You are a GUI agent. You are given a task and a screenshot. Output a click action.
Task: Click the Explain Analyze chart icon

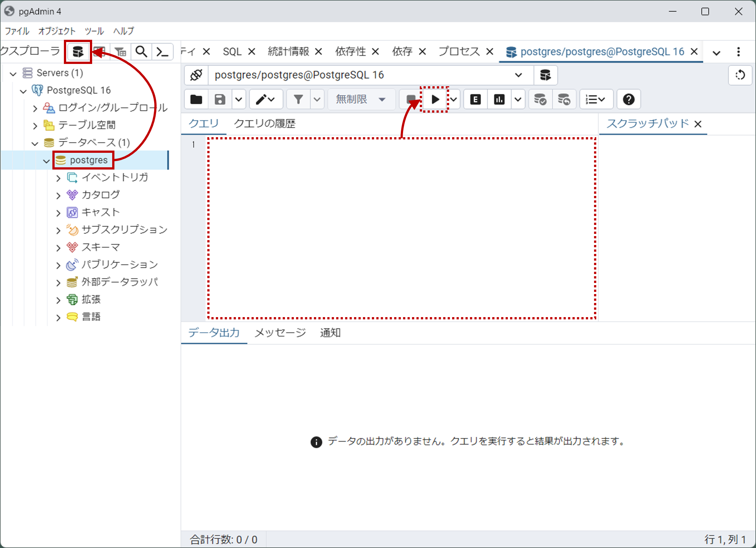coord(499,99)
